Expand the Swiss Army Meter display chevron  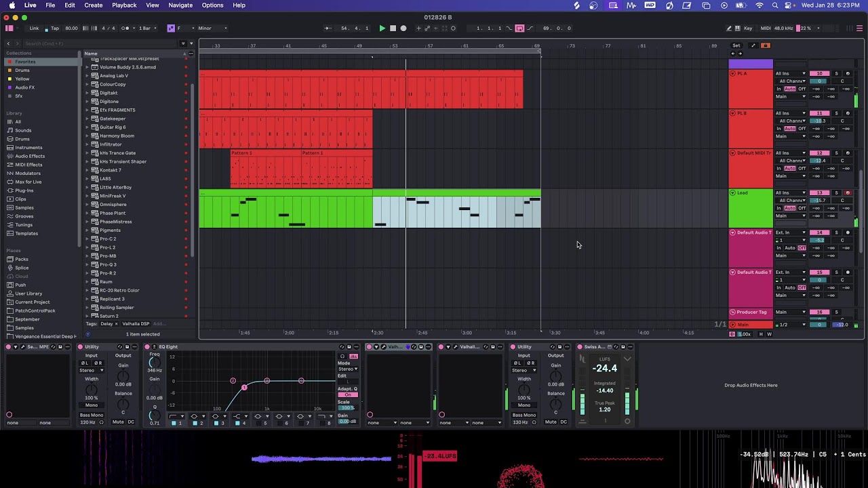(x=627, y=359)
